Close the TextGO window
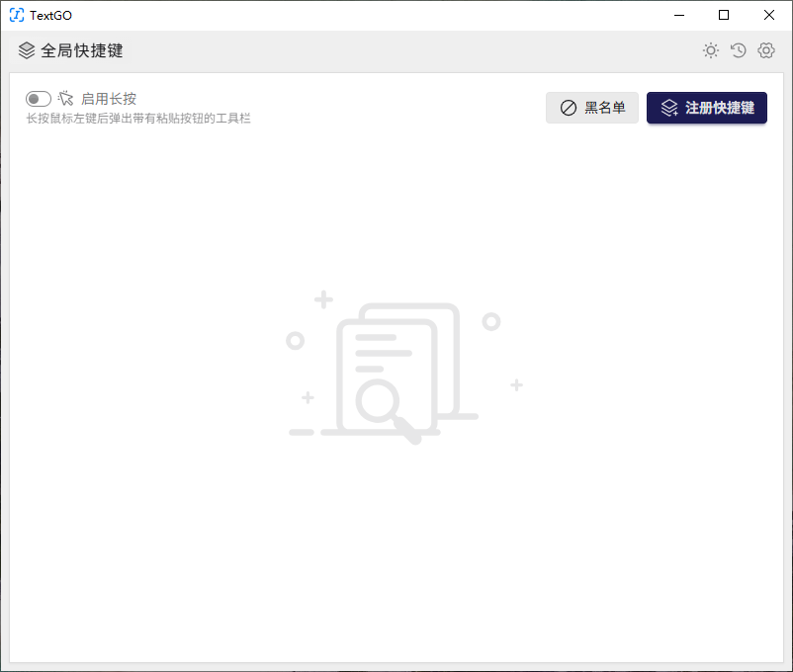The width and height of the screenshot is (793, 672). 769,15
